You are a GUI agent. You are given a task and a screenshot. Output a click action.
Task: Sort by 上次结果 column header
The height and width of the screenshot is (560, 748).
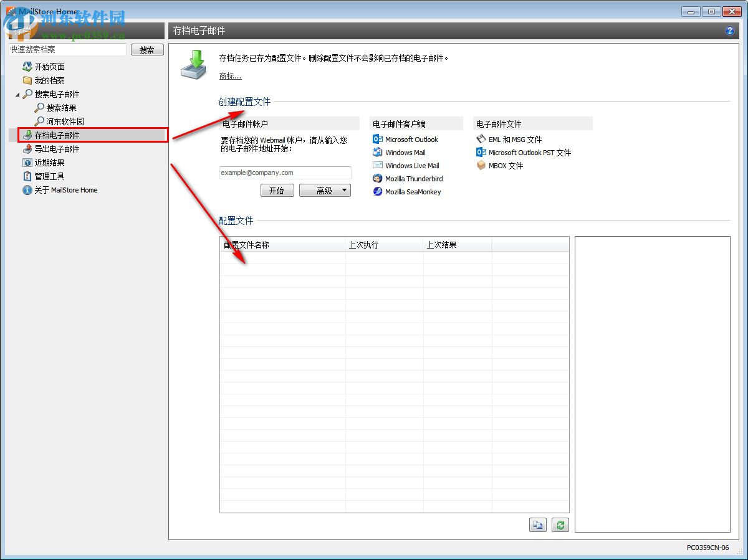tap(458, 245)
